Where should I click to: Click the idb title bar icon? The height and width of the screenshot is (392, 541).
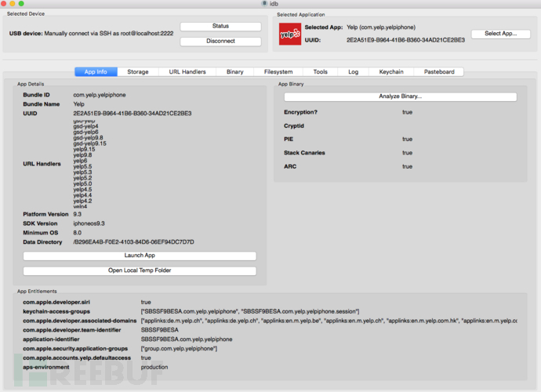[x=264, y=3]
